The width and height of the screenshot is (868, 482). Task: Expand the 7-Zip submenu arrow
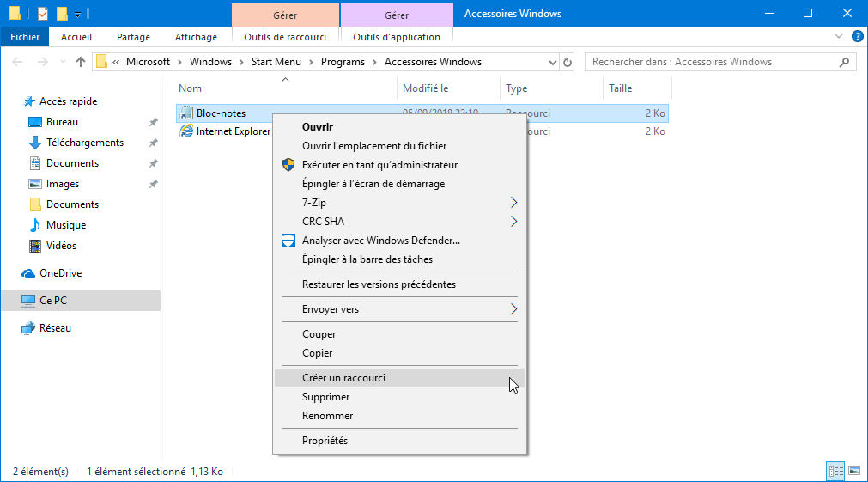(513, 203)
